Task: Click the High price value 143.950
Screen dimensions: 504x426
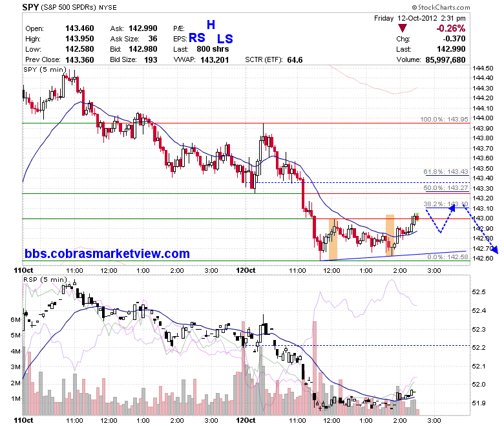Action: pyautogui.click(x=79, y=39)
